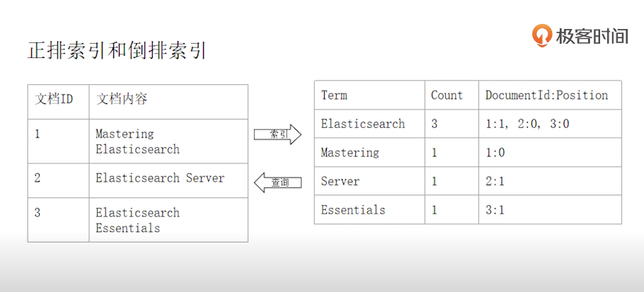This screenshot has height=292, width=644.
Task: Click the Count value 3 cell
Action: (435, 124)
